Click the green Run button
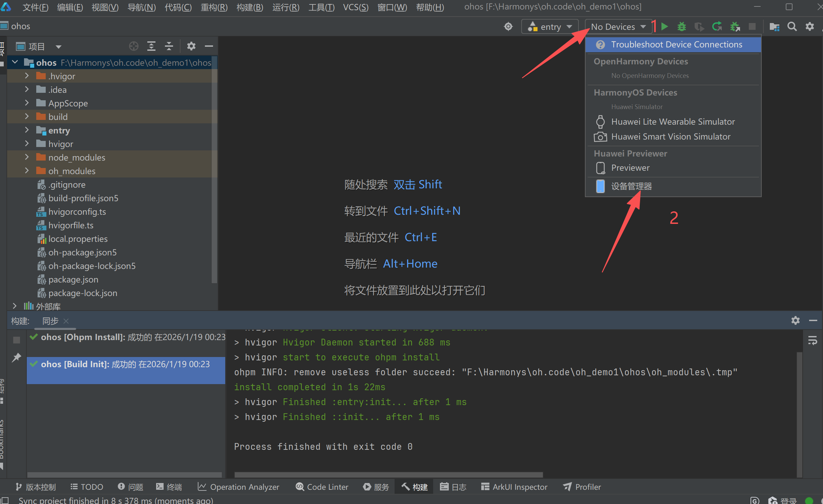 664,26
